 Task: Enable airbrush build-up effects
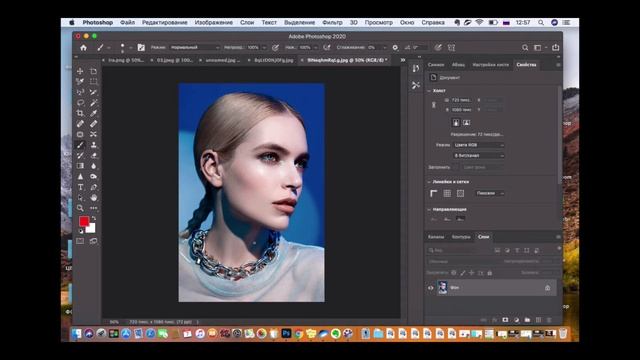(327, 48)
